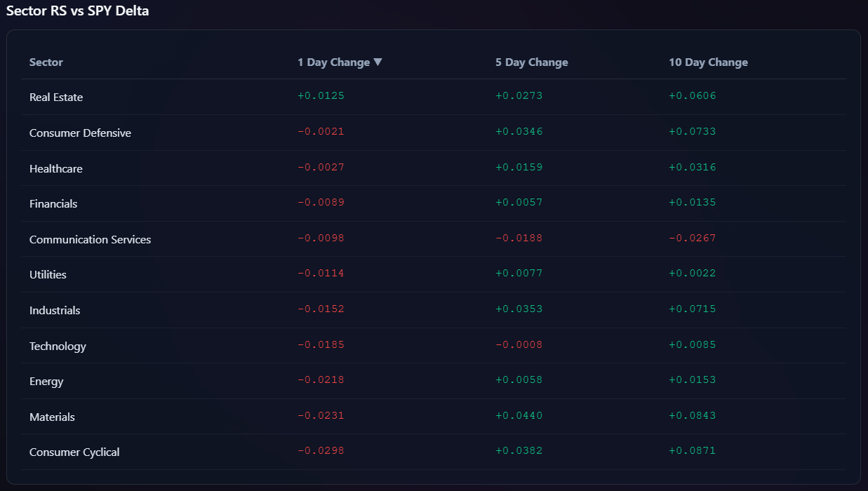The height and width of the screenshot is (491, 868).
Task: Sort table by 10 Day Change header
Action: [708, 62]
